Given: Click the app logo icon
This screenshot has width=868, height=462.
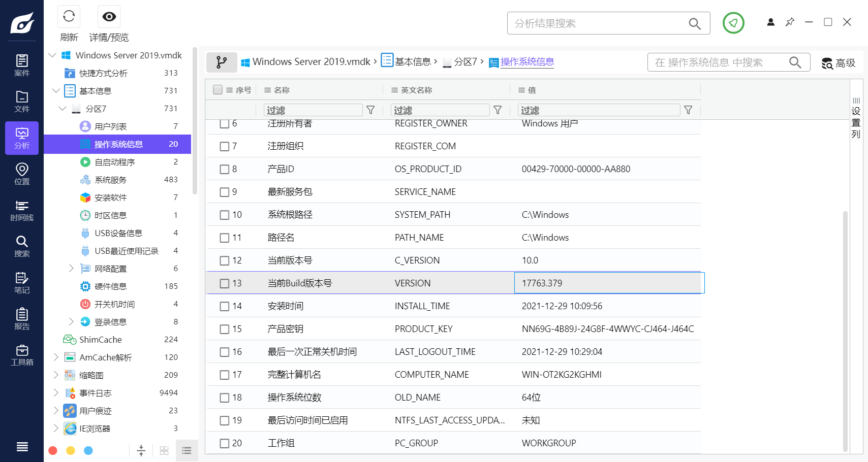Looking at the screenshot, I should click(x=22, y=23).
